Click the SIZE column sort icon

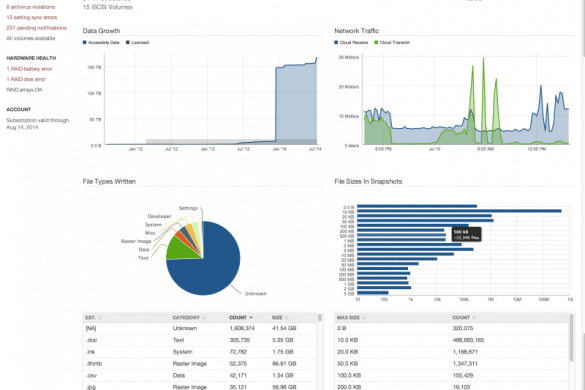point(287,318)
